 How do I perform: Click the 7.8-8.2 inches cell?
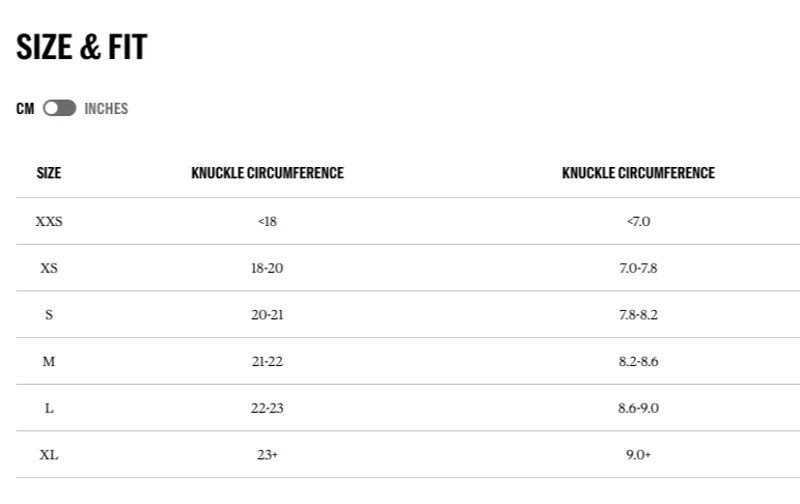point(638,315)
